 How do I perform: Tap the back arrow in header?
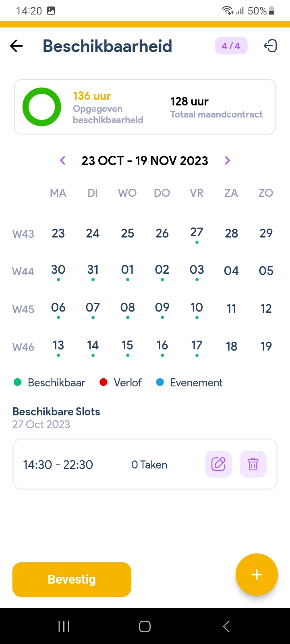(17, 46)
